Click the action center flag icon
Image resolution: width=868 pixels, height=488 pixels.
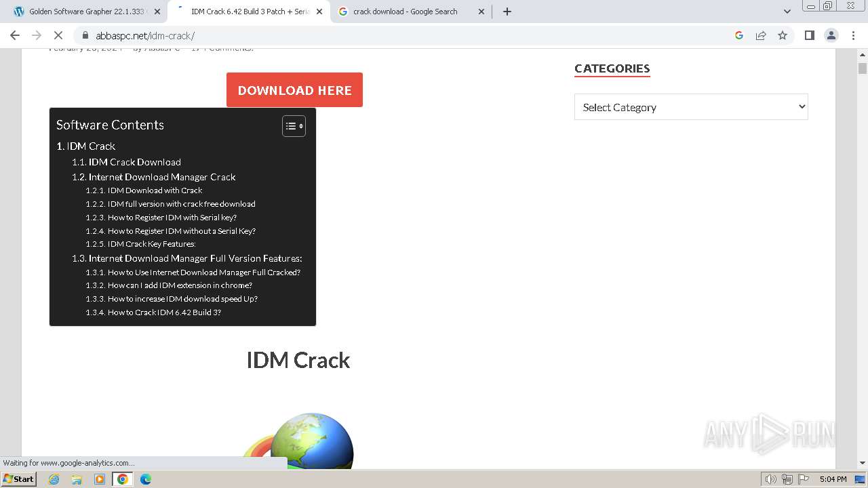(804, 479)
